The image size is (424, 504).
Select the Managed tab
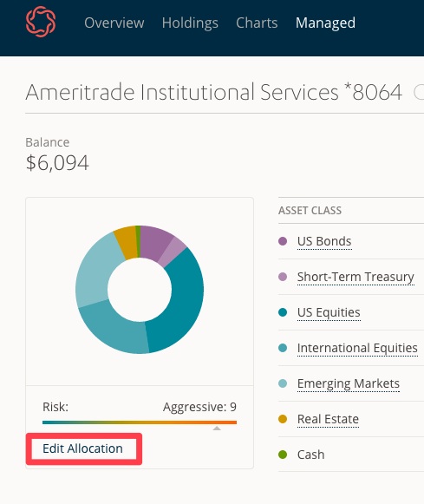pos(325,23)
